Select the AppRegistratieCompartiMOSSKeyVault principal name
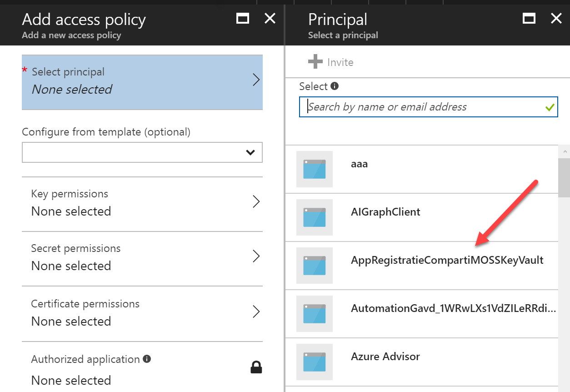This screenshot has height=392, width=570. coord(447,261)
